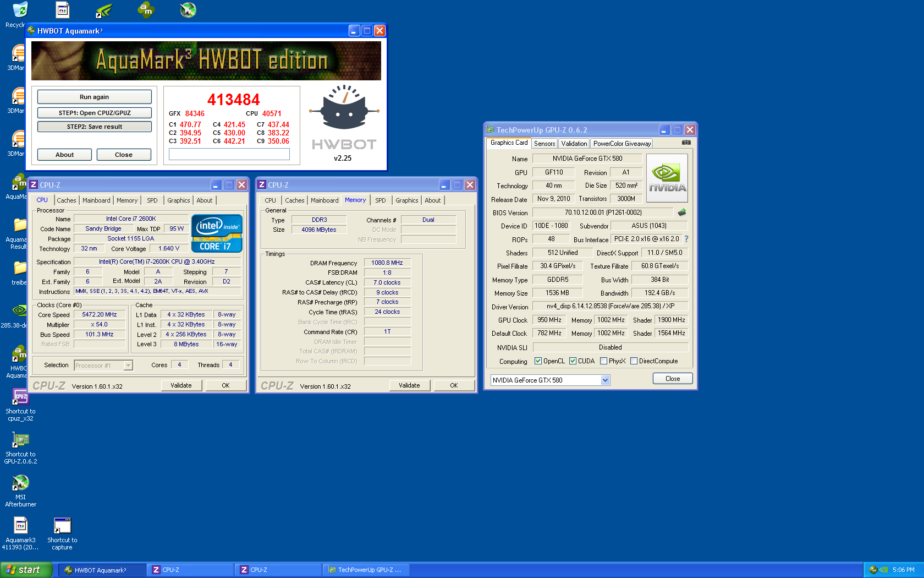Open the Recycle Bin desktop icon
The height and width of the screenshot is (578, 924).
tap(20, 10)
